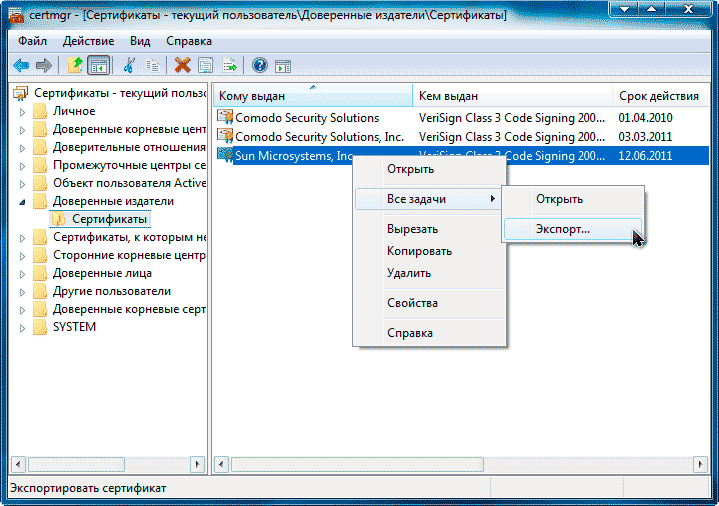Click the Личное folder icon
This screenshot has width=719, height=506.
coord(40,111)
